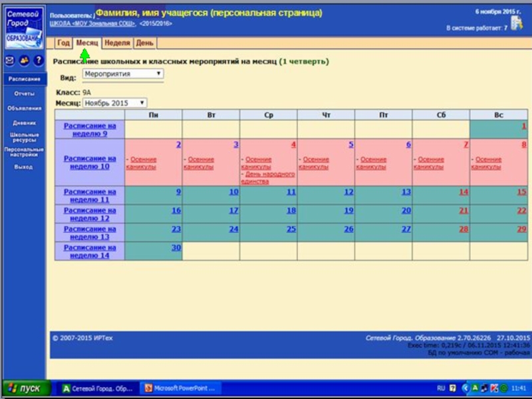The height and width of the screenshot is (399, 532).
Task: Click the users forum icon in sidebar
Action: point(24,61)
